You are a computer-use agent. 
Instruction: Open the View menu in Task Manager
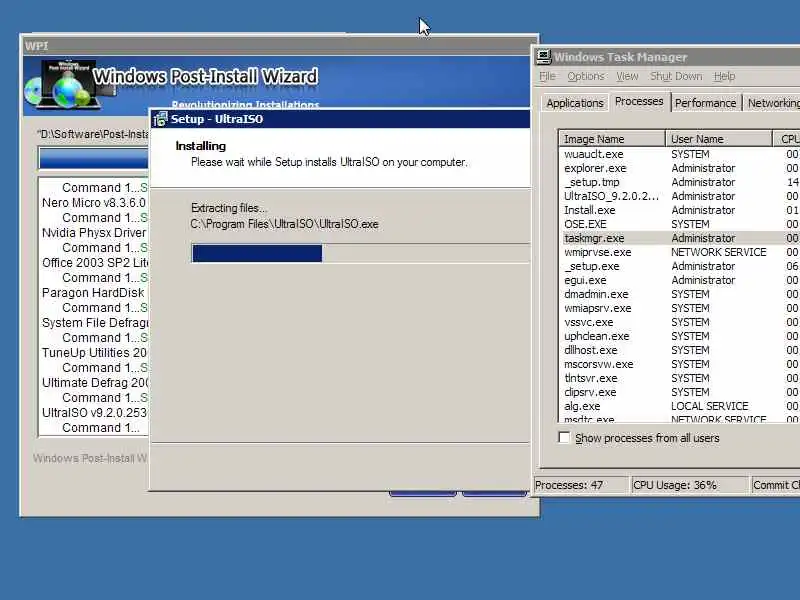pos(627,76)
